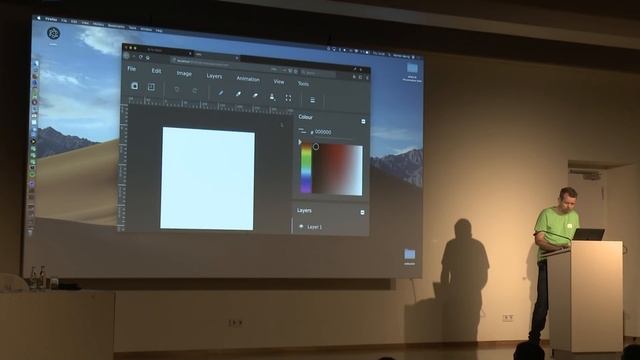Collapse the Layers panel
640x360 pixels.
coord(362,213)
